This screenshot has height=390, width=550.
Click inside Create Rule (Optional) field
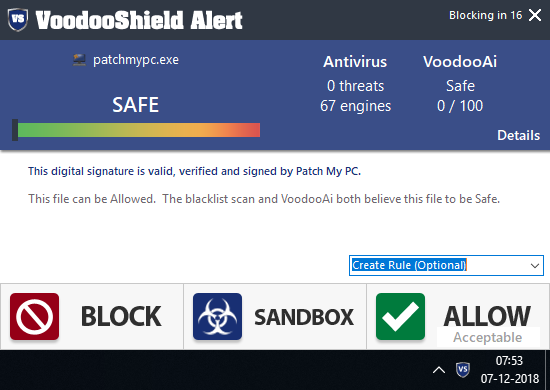pos(446,265)
